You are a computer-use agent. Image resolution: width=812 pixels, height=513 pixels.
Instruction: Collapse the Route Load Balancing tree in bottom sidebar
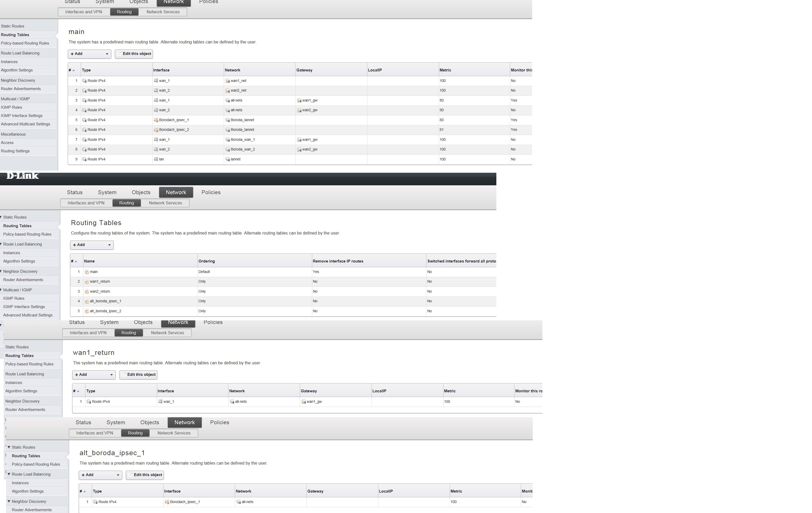9,474
